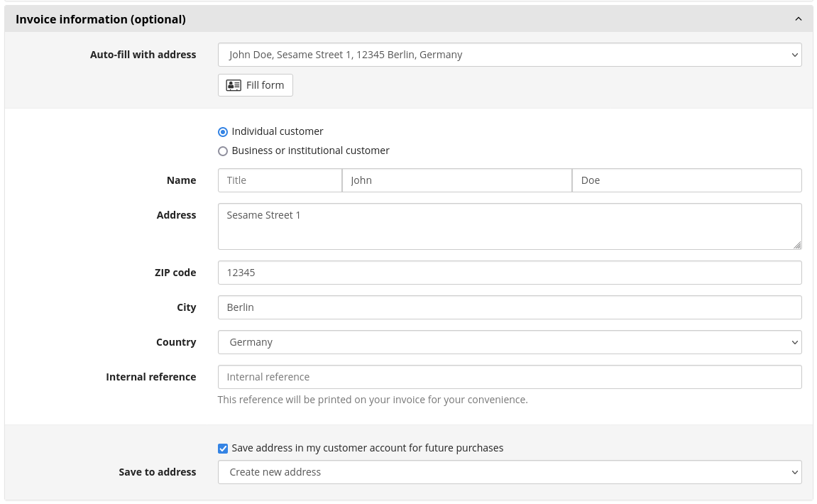
Task: Click the Invoice information (optional) header
Action: pyautogui.click(x=101, y=19)
